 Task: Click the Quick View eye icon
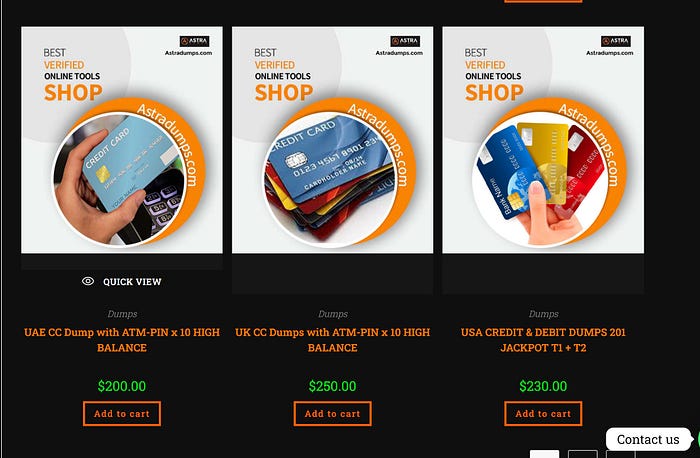pyautogui.click(x=88, y=281)
